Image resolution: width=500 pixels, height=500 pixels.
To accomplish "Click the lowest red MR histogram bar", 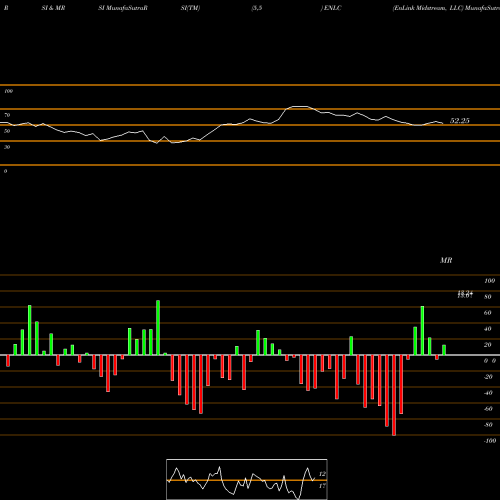I will tap(394, 395).
